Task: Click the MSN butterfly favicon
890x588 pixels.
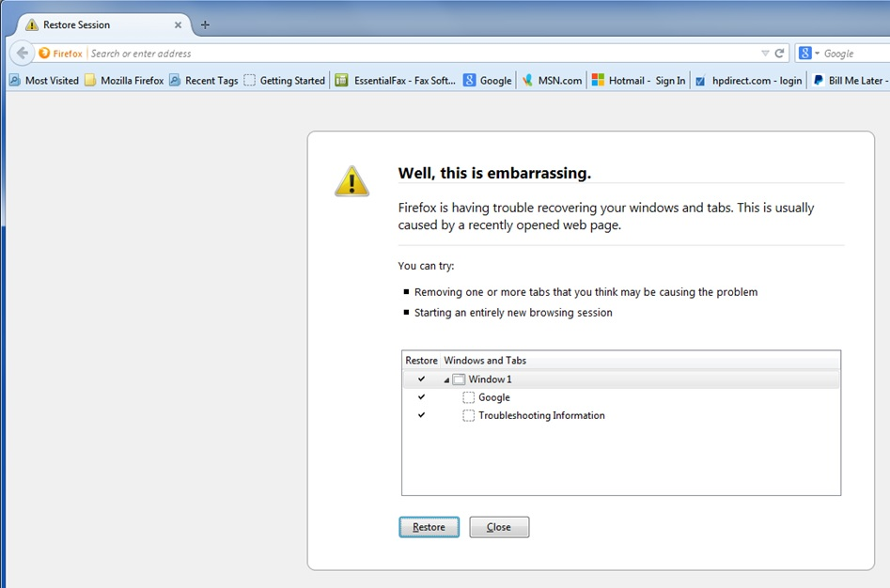Action: [x=527, y=80]
